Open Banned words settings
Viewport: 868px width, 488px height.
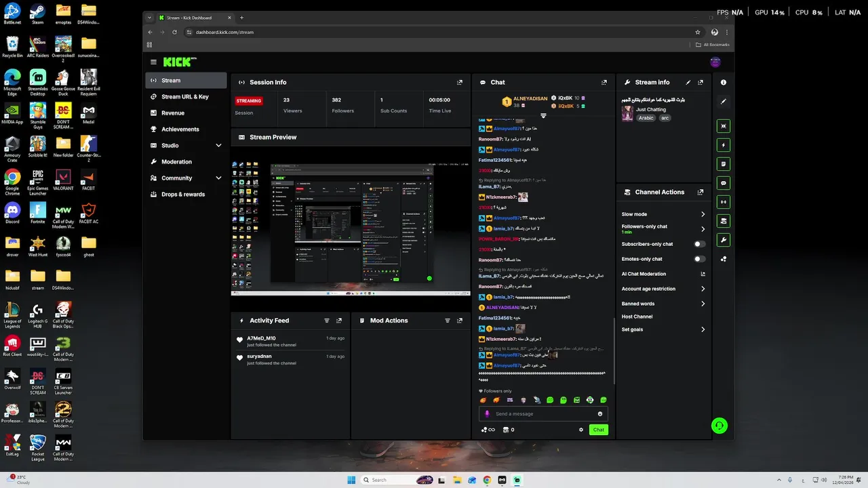pos(664,304)
